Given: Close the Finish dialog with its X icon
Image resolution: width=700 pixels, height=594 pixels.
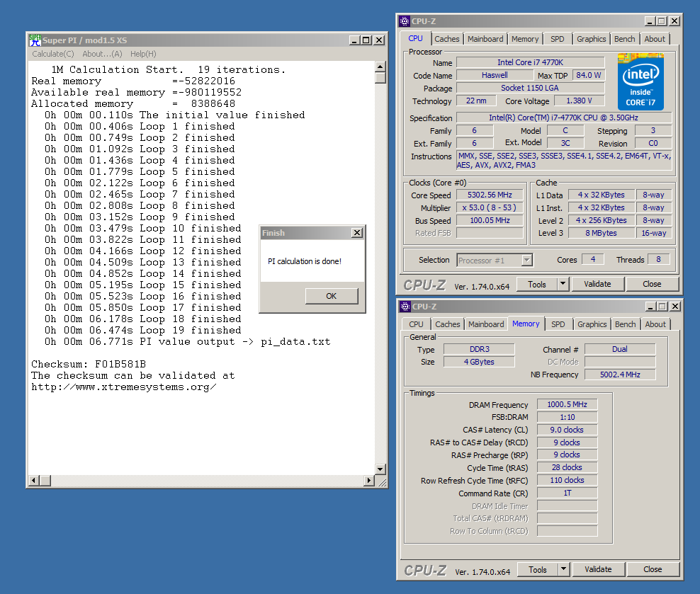Looking at the screenshot, I should [356, 233].
